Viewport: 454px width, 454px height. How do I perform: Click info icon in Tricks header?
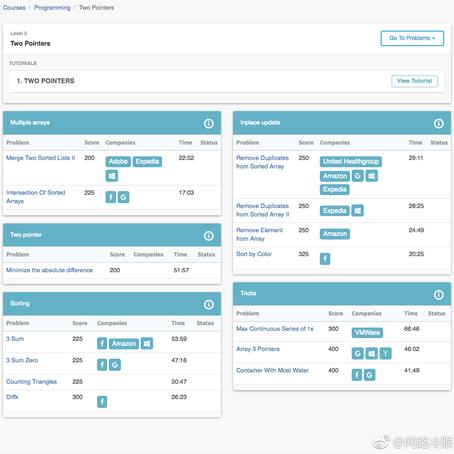[x=439, y=295]
